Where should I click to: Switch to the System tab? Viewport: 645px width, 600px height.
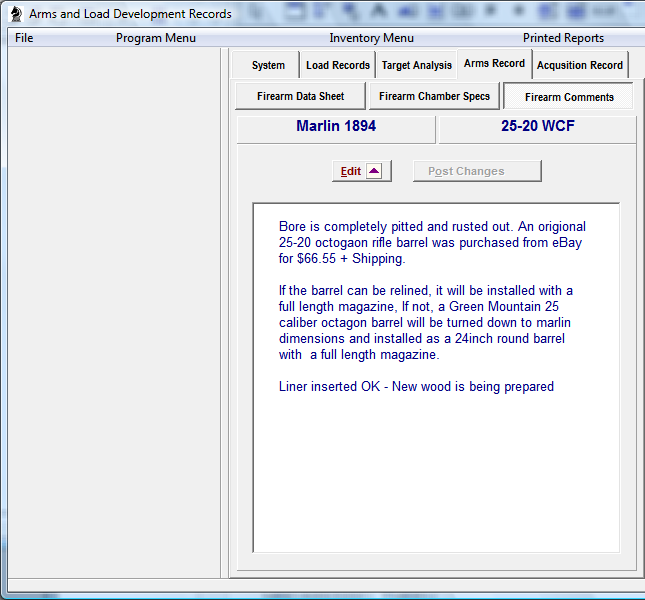268,65
